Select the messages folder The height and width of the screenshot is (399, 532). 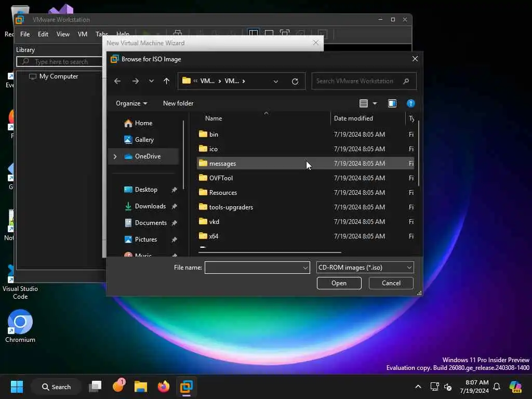(305, 164)
